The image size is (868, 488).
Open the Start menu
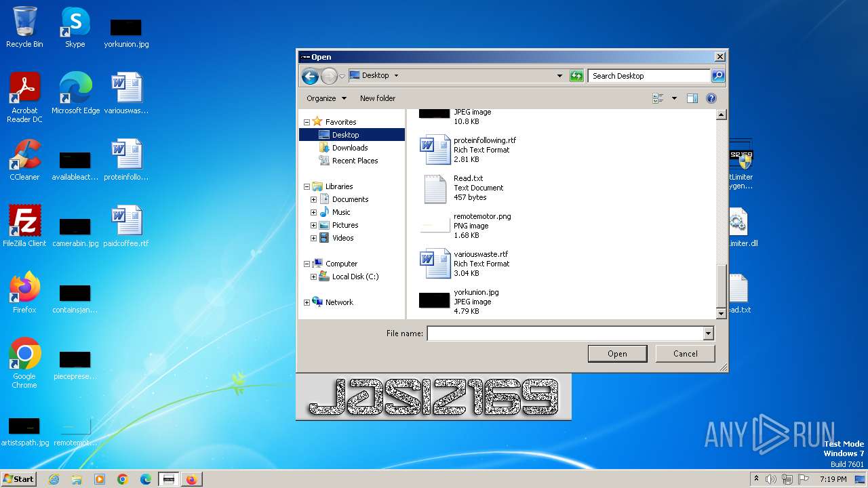click(x=19, y=479)
